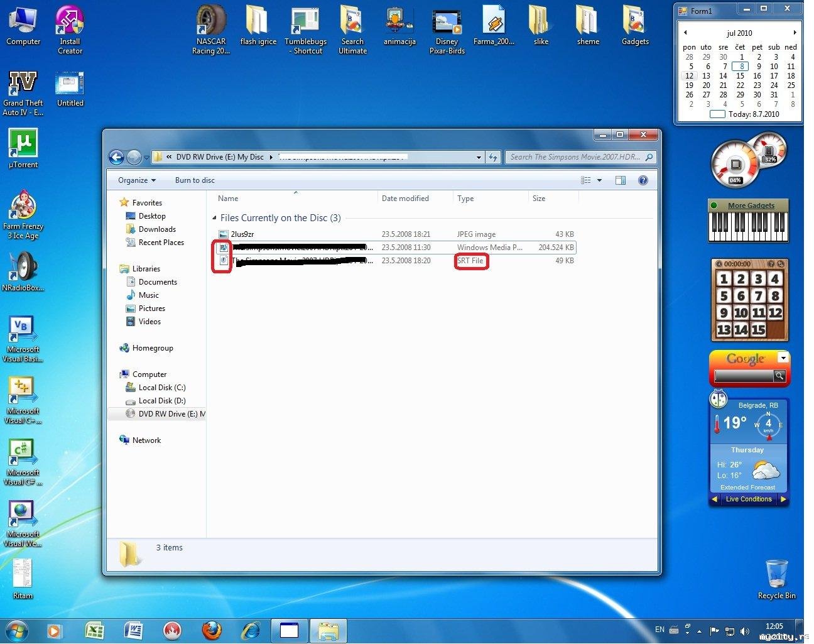Collapse Files Currently on the Disc group
814x644 pixels.
(214, 218)
